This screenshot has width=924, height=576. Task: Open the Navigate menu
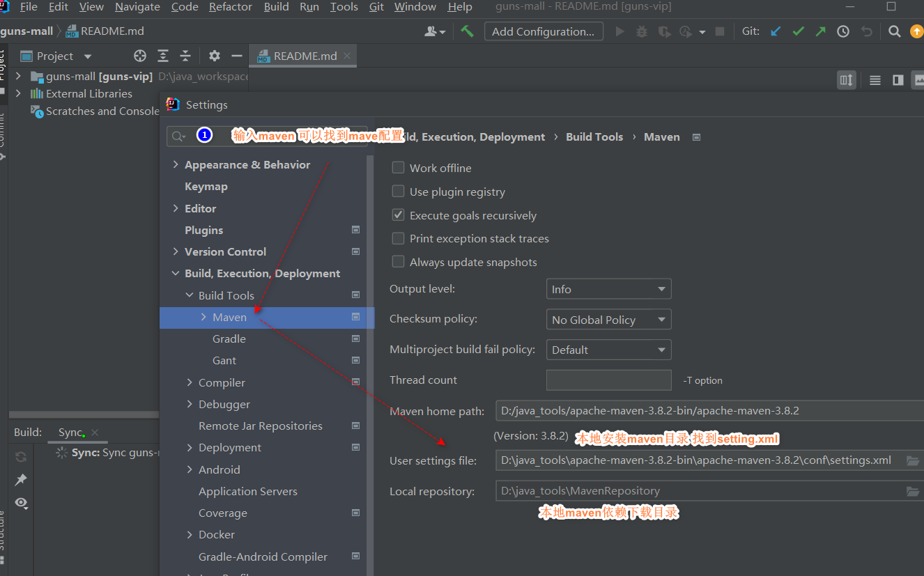[137, 7]
